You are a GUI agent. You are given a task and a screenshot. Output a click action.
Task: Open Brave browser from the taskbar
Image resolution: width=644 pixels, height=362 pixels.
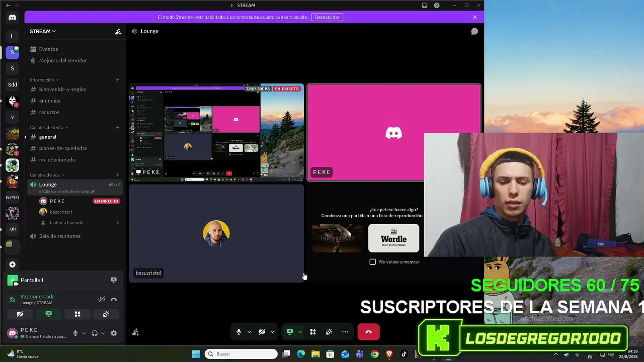[389, 354]
